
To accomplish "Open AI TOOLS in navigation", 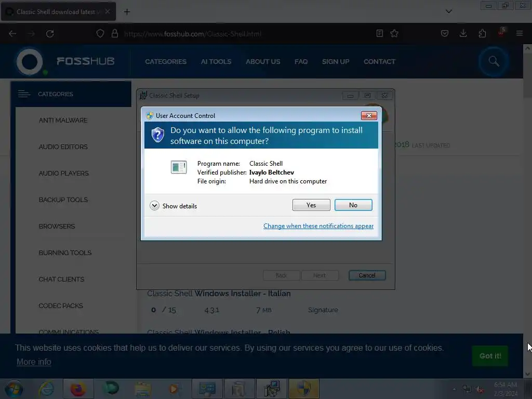I will [216, 61].
